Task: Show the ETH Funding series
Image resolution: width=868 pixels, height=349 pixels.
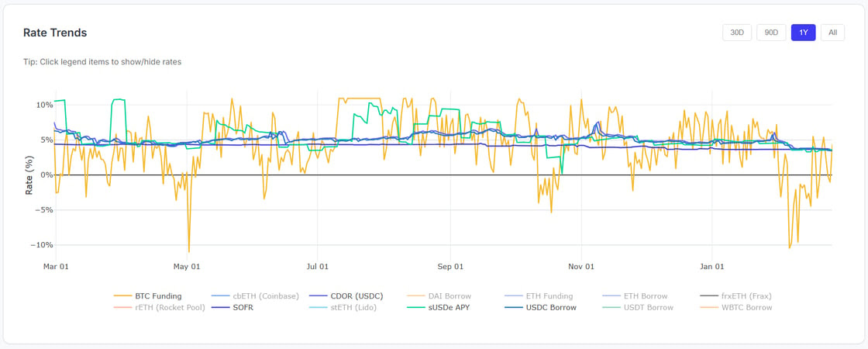Action: (549, 295)
